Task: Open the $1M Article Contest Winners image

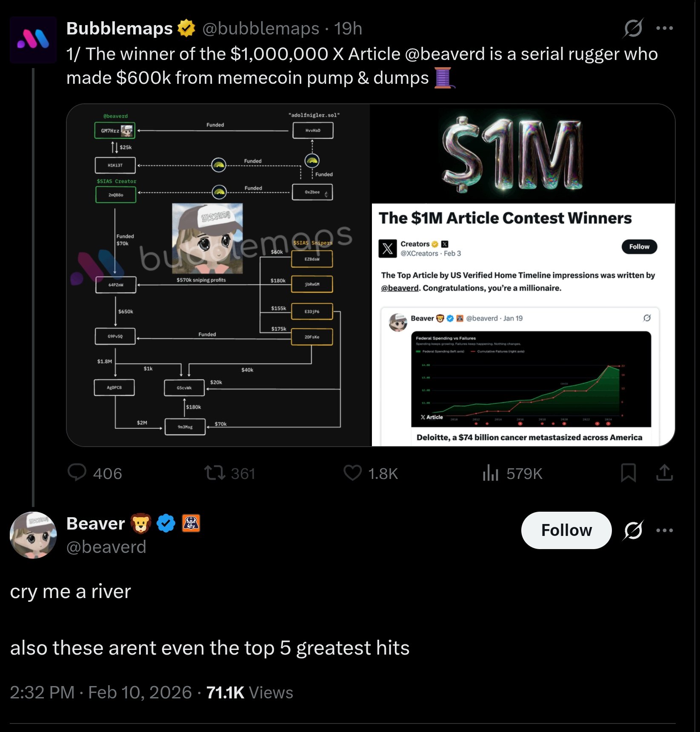Action: click(523, 275)
